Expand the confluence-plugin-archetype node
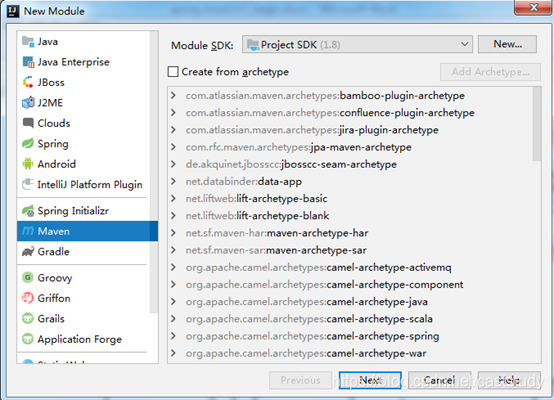554x400 pixels. pos(173,113)
